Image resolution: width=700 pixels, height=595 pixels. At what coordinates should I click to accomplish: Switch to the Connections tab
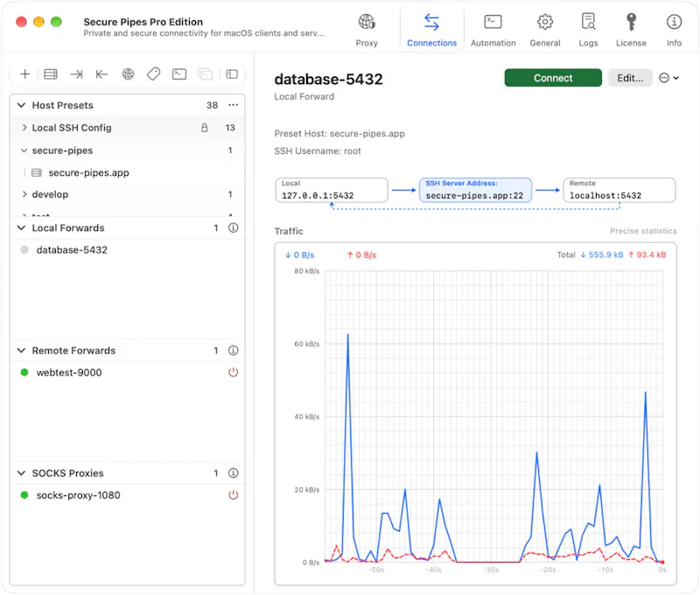coord(431,30)
